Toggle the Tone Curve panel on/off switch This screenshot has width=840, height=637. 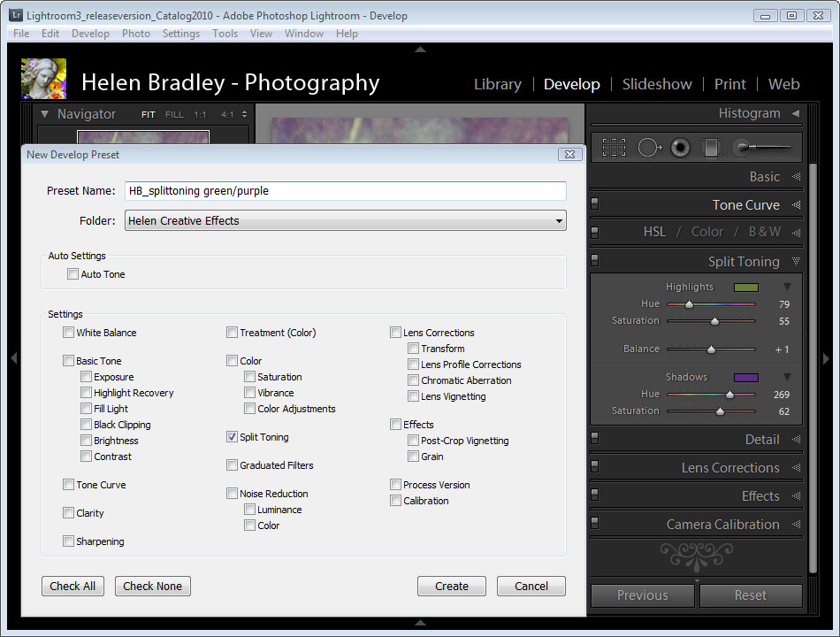tap(595, 204)
